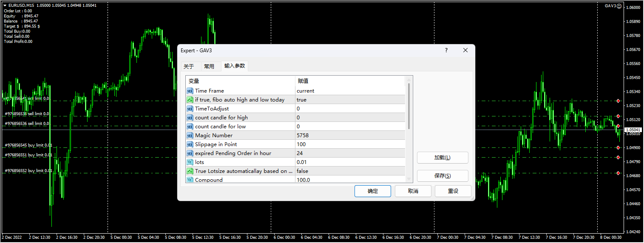Click the parameter list scroll-down arrow

click(x=409, y=179)
